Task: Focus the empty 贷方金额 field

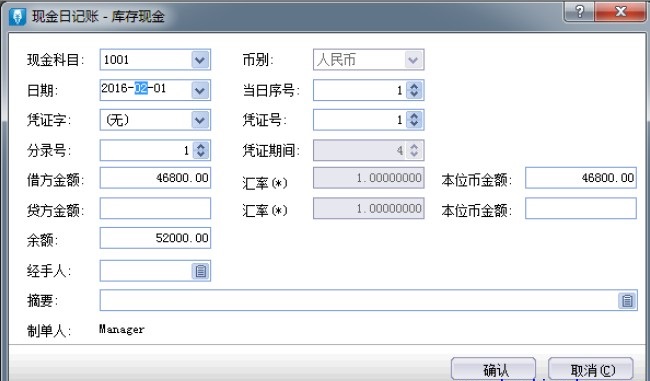Action: (x=155, y=209)
